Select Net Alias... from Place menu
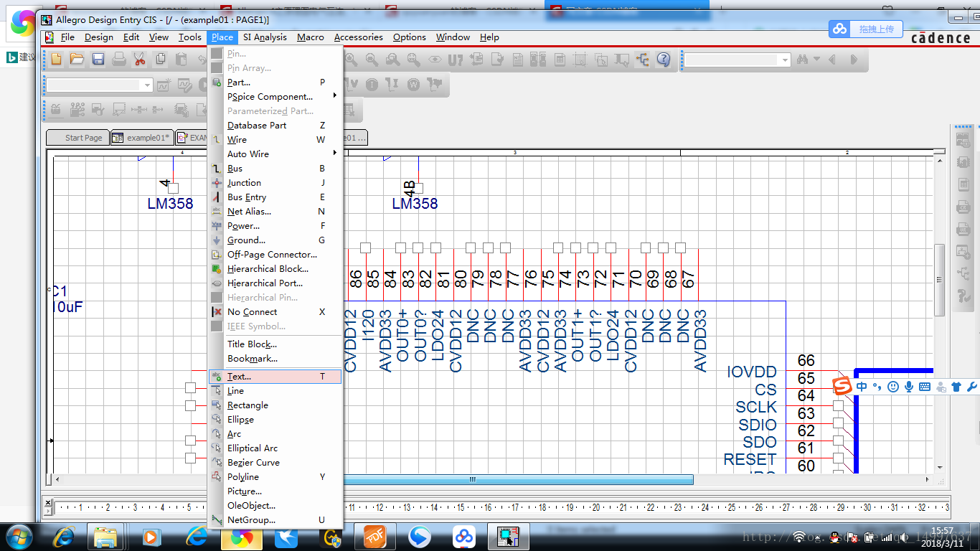 tap(275, 212)
